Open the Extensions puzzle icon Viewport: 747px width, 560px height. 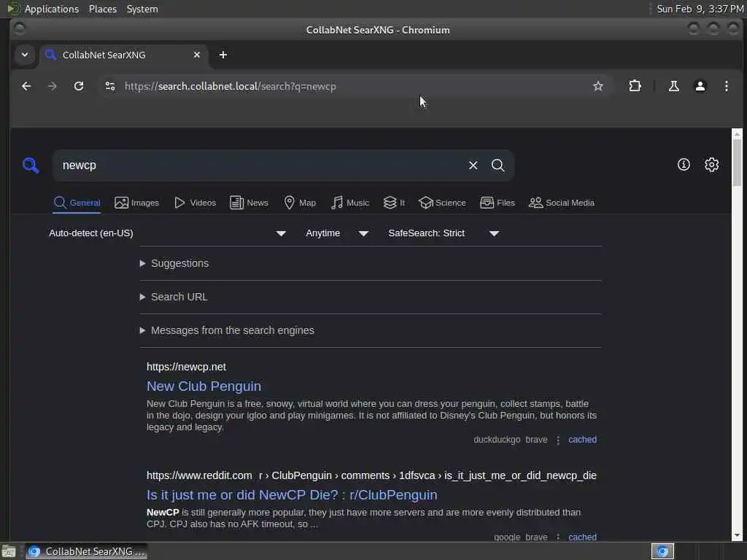tap(635, 86)
